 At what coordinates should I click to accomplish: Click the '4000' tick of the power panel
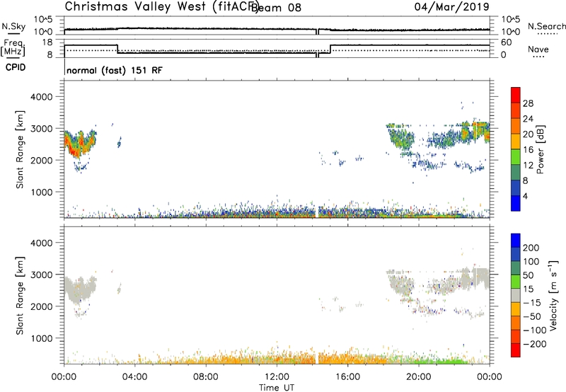pyautogui.click(x=41, y=97)
